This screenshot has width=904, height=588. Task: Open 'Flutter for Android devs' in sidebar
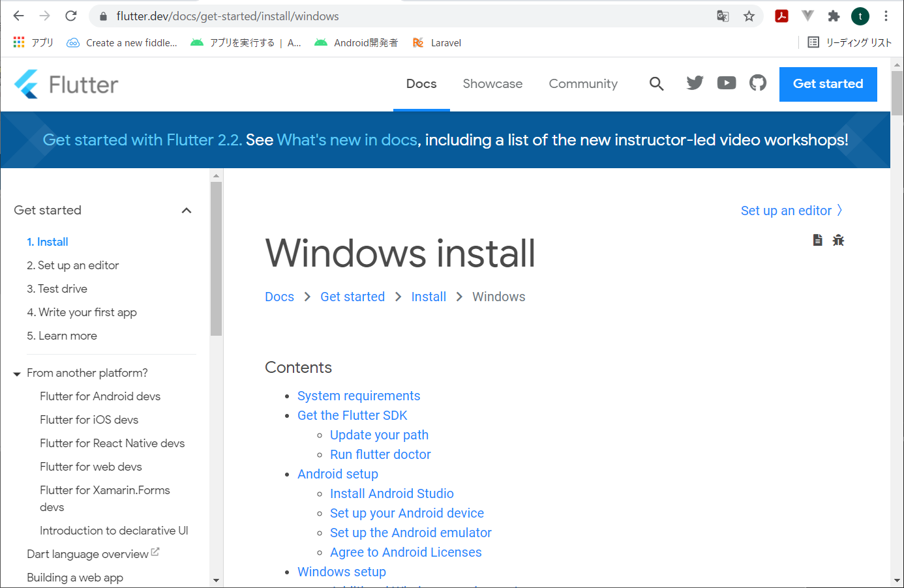pyautogui.click(x=100, y=396)
